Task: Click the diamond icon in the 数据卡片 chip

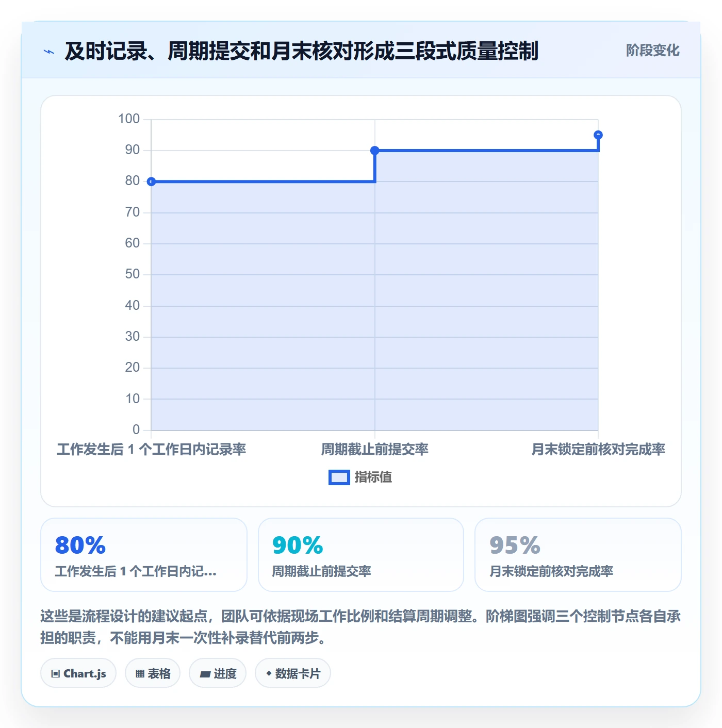Action: click(269, 673)
